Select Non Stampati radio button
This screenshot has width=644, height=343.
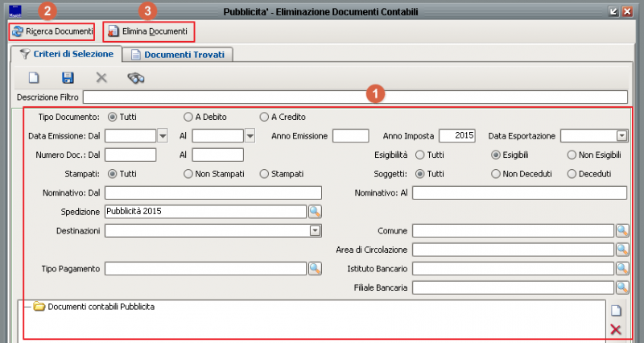click(x=188, y=173)
